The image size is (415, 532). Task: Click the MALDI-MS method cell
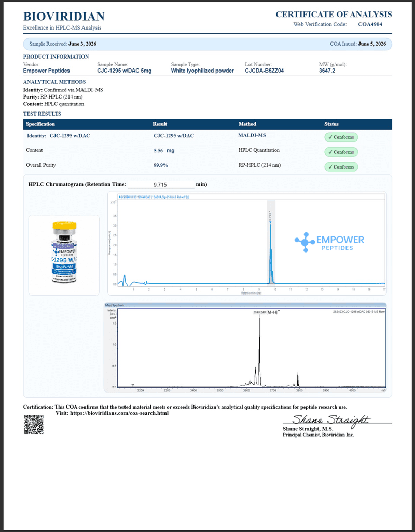click(x=252, y=135)
